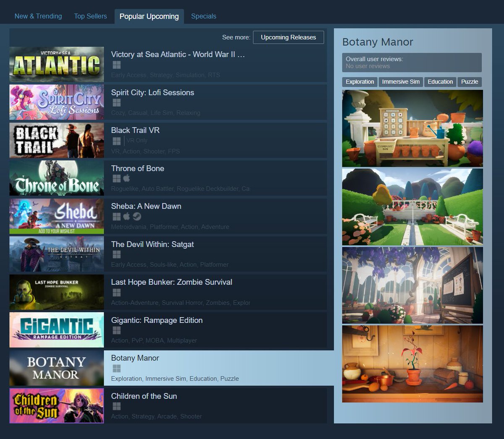This screenshot has height=439, width=504.
Task: Open Gigantic: Rampage Edition title
Action: point(157,320)
